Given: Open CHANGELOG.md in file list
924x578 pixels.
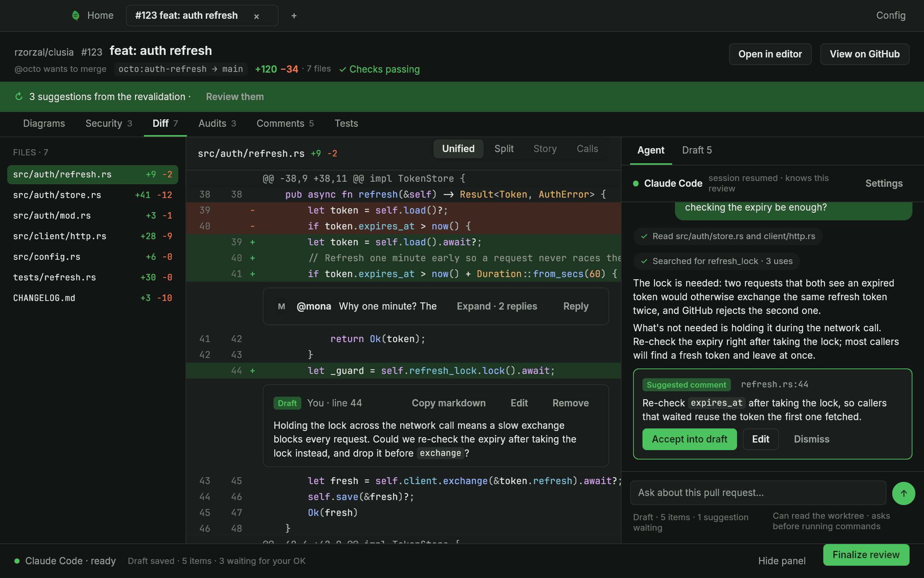Looking at the screenshot, I should click(x=92, y=298).
